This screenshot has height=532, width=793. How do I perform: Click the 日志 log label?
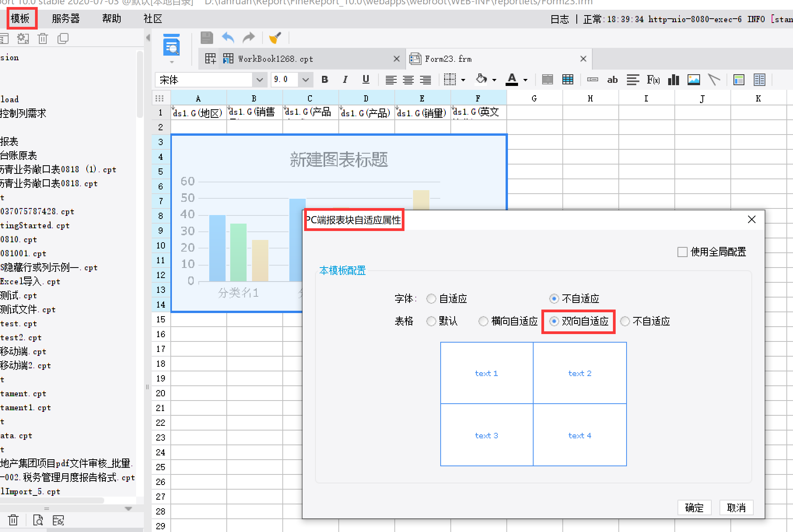click(560, 19)
